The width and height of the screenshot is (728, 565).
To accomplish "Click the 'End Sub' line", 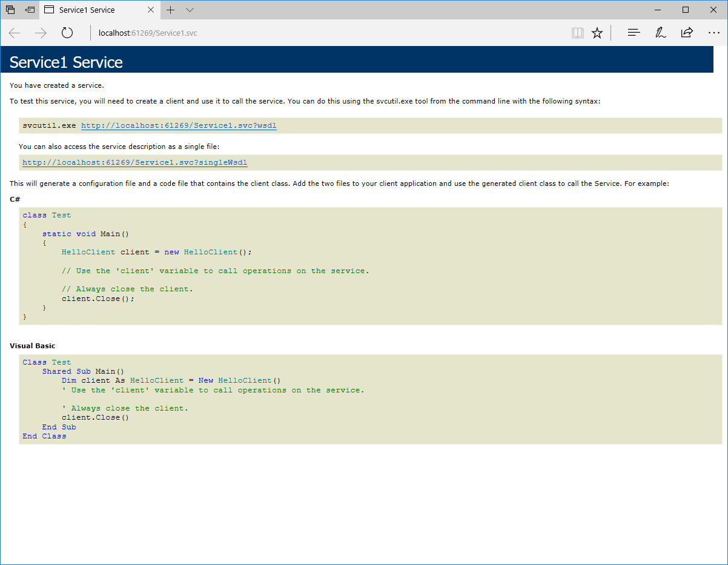I will pos(59,427).
